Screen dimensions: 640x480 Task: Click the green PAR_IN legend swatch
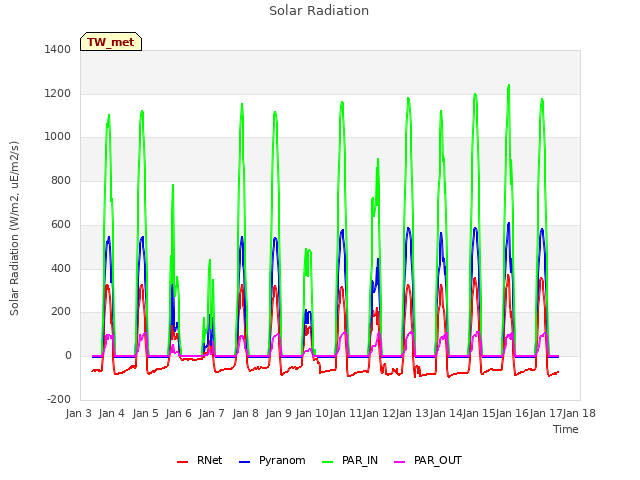327,462
